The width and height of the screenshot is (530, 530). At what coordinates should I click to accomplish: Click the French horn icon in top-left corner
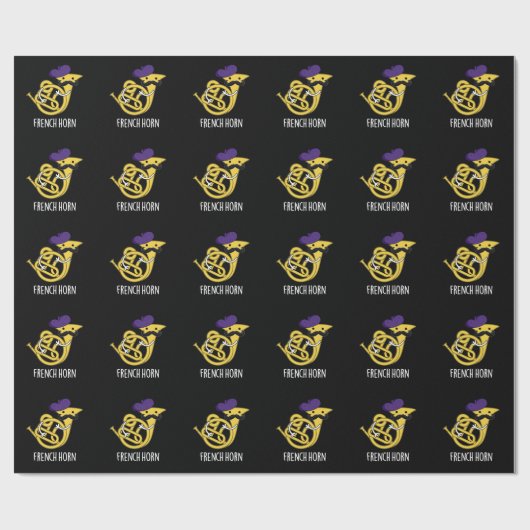(x=54, y=91)
